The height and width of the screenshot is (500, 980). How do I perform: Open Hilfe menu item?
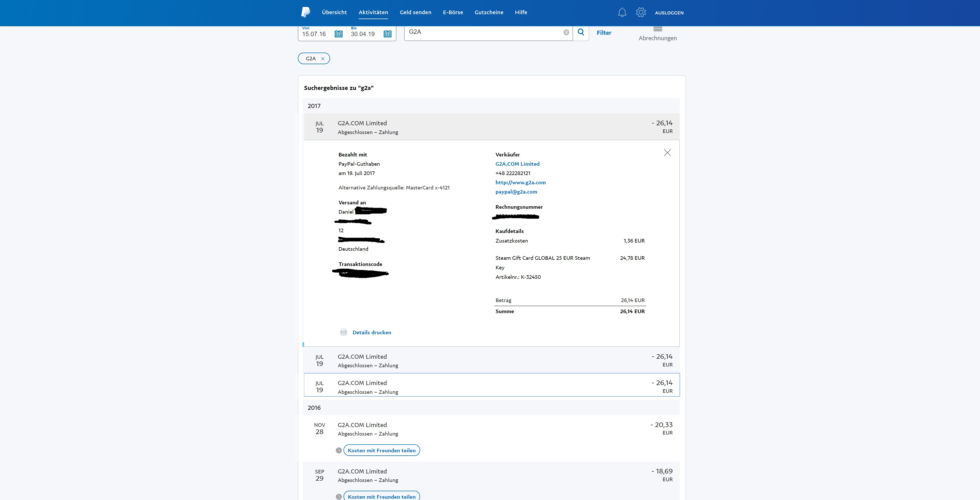[521, 12]
